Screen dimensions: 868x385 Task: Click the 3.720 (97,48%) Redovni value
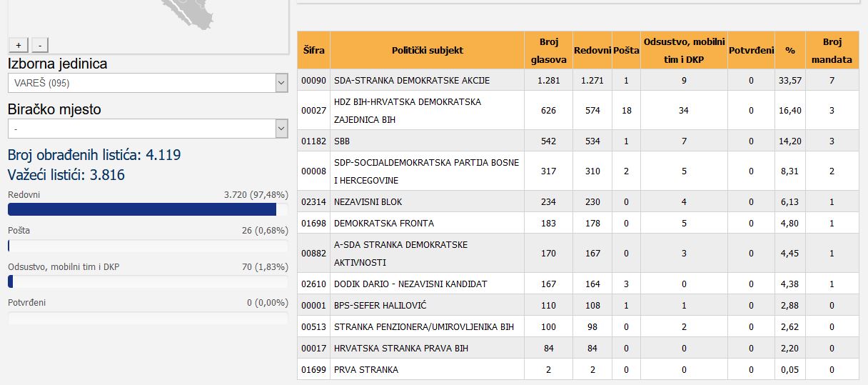pos(256,195)
